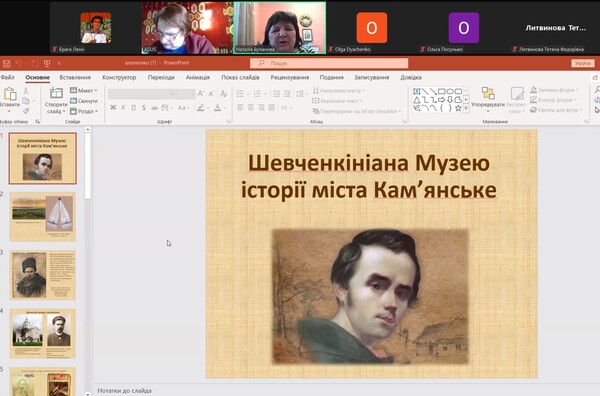Click the character spacing AV icon
600x396 pixels.
(x=165, y=108)
